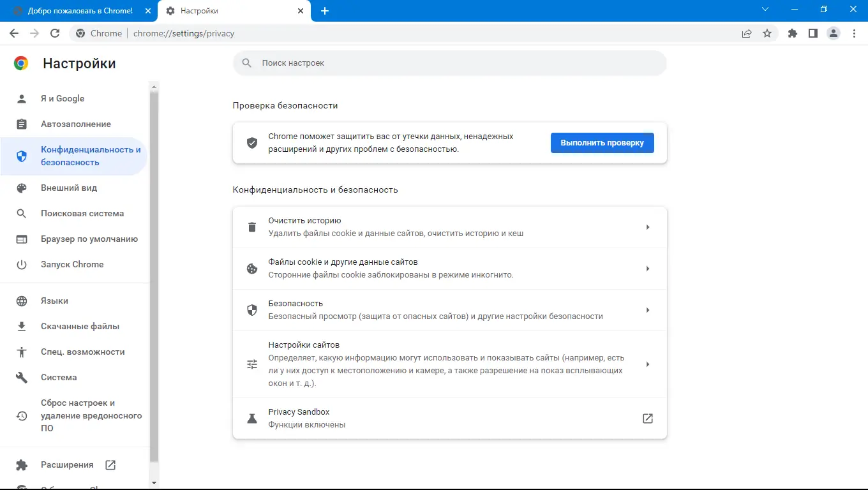868x490 pixels.
Task: Click the trash icon in Очистить историю row
Action: click(x=252, y=227)
